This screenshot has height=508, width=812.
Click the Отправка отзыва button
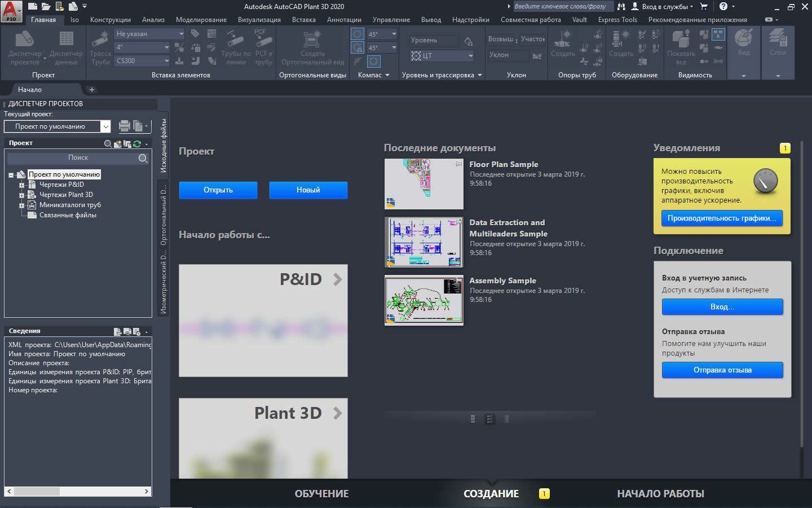coord(722,370)
